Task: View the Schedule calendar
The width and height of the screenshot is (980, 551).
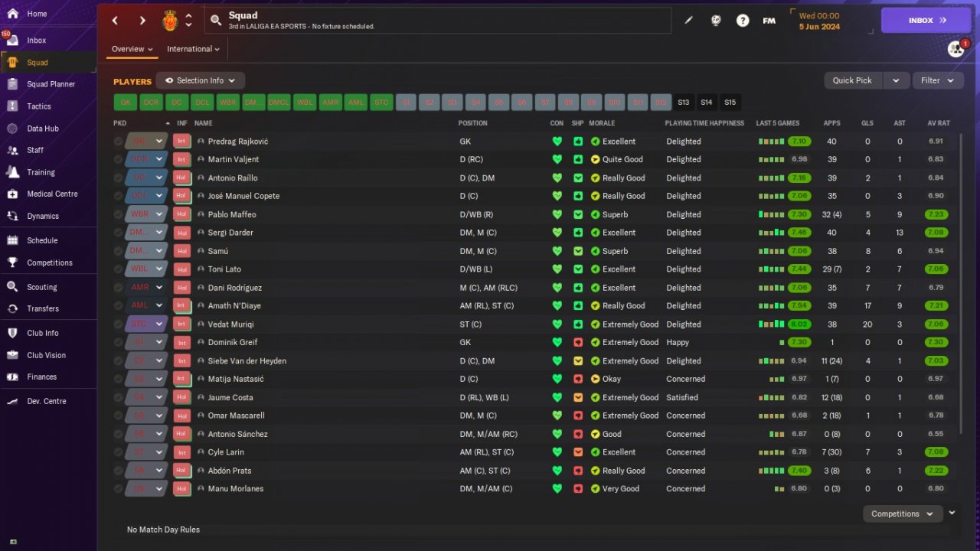Action: tap(42, 240)
